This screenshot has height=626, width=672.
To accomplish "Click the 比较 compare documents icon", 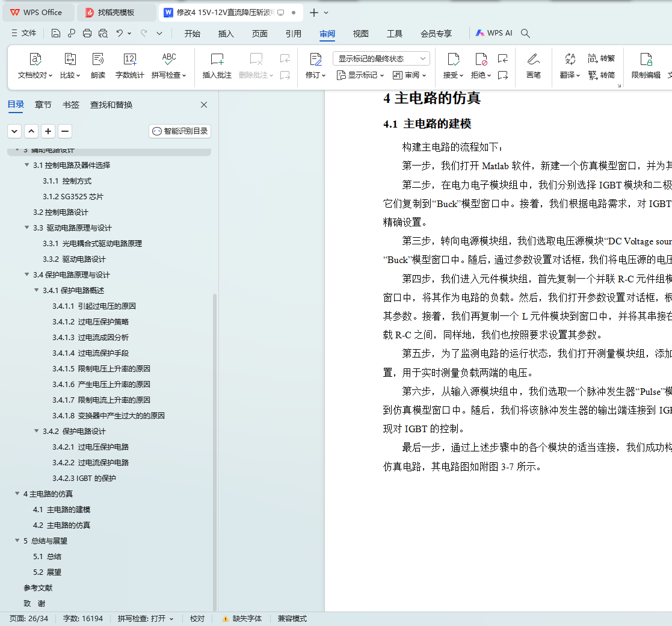I will tap(70, 59).
